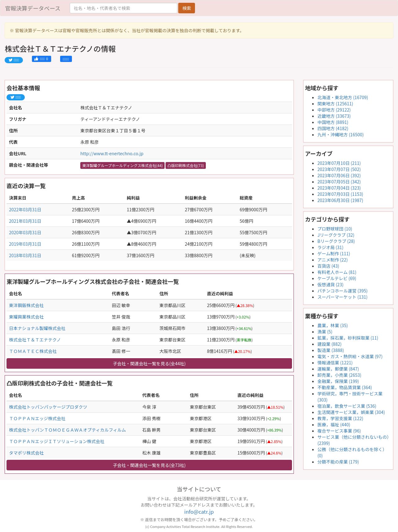Focus the company name search field
Screen dimensions: 398x532
coord(123,8)
